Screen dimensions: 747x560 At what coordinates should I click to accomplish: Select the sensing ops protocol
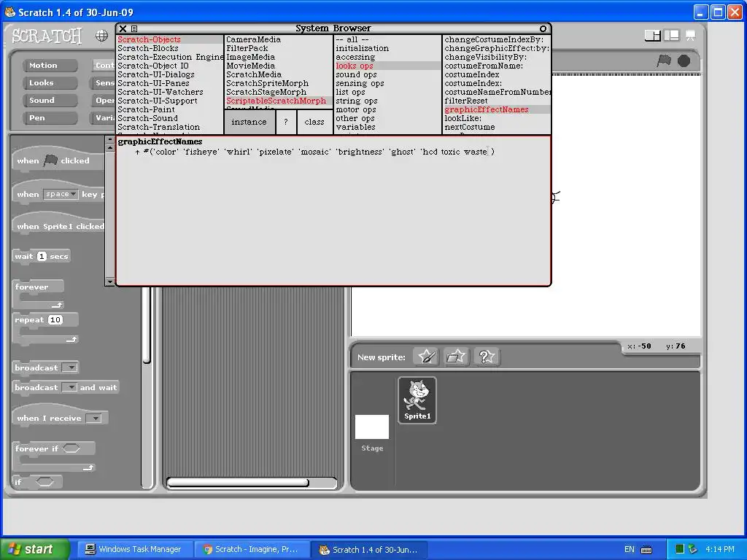(388, 83)
